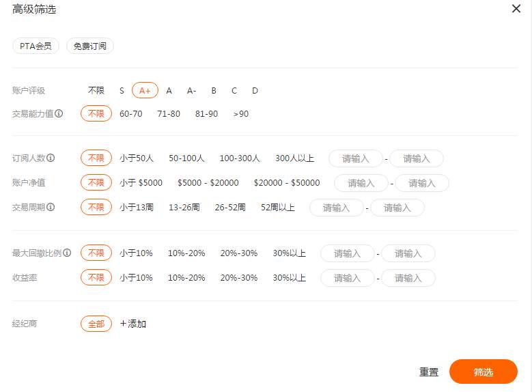
Task: Toggle the 免费订阅 filter tag
Action: [90, 46]
